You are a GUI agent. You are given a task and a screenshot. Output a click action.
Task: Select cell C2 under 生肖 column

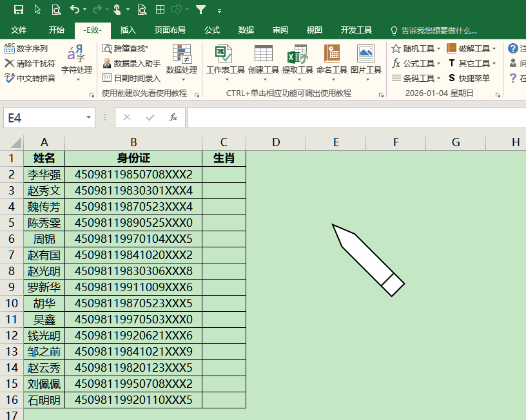[x=224, y=175]
